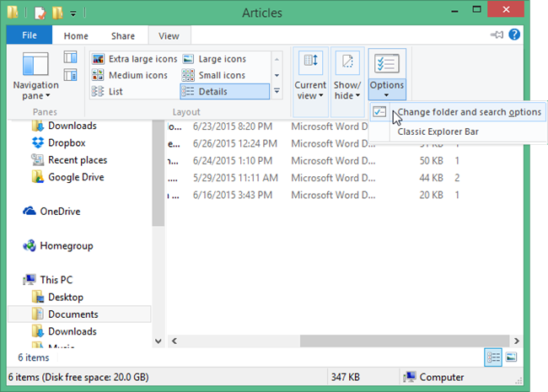
Task: Click the folder icon in title bar
Action: [13, 12]
